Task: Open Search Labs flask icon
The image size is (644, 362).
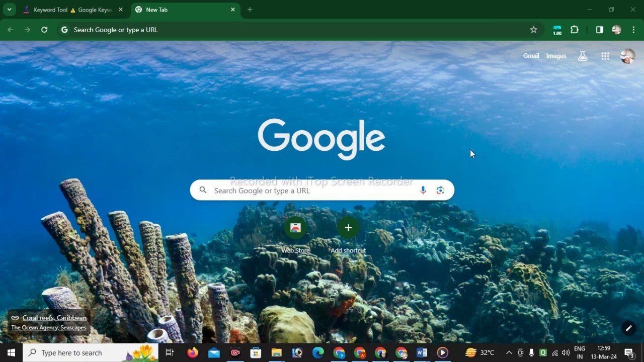Action: [x=583, y=56]
